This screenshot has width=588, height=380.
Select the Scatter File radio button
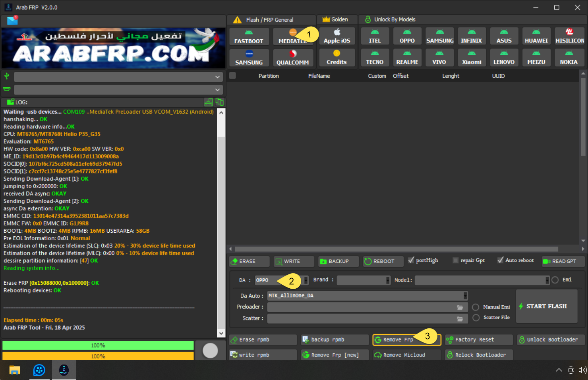coord(476,318)
